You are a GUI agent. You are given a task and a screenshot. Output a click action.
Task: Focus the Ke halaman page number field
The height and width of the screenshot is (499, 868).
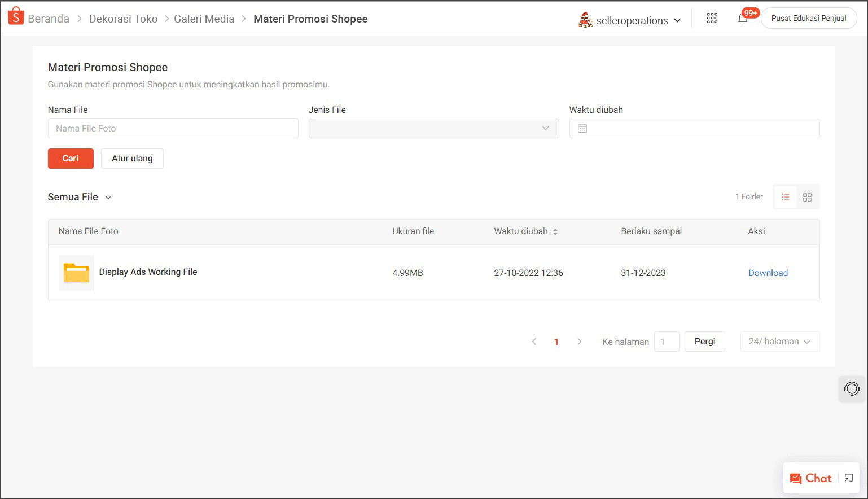point(667,342)
